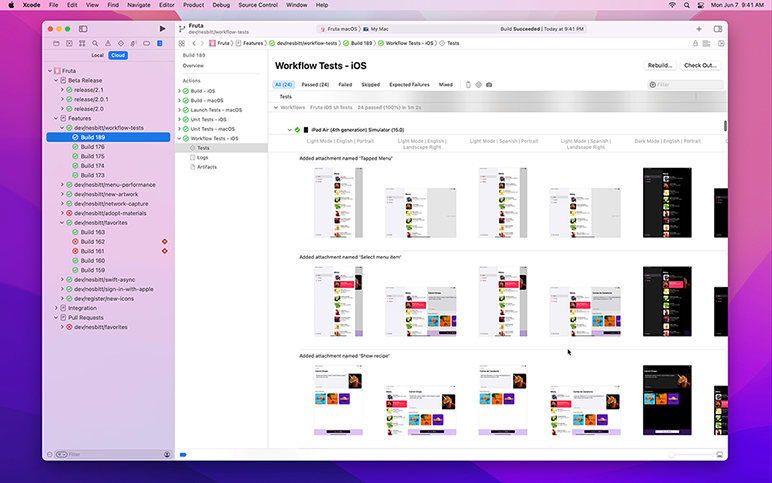Open the Source Control menu
The width and height of the screenshot is (772, 483).
click(256, 5)
